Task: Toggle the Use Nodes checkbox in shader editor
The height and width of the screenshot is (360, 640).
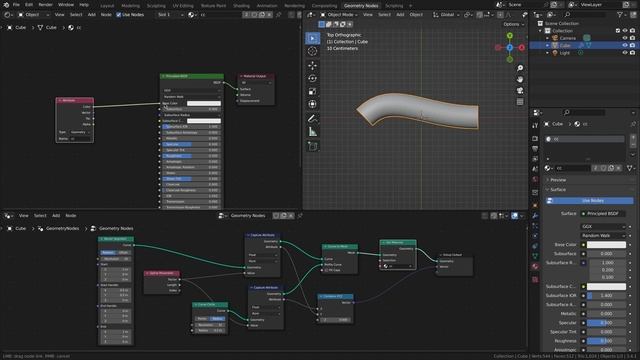Action: pos(118,15)
